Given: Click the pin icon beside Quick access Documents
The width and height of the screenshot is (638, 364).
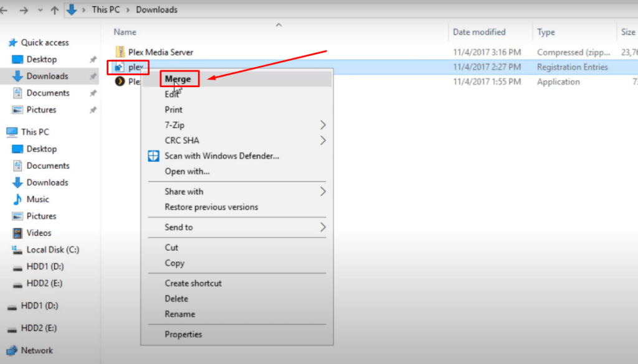Looking at the screenshot, I should [93, 93].
